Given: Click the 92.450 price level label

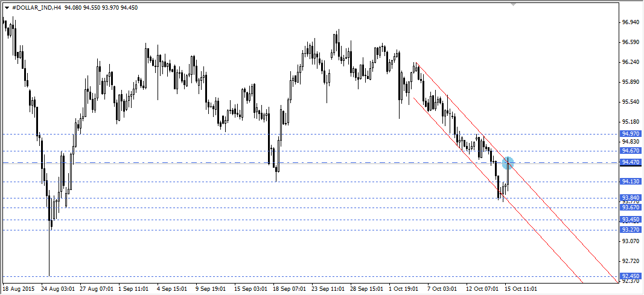Looking at the screenshot, I should (630, 276).
